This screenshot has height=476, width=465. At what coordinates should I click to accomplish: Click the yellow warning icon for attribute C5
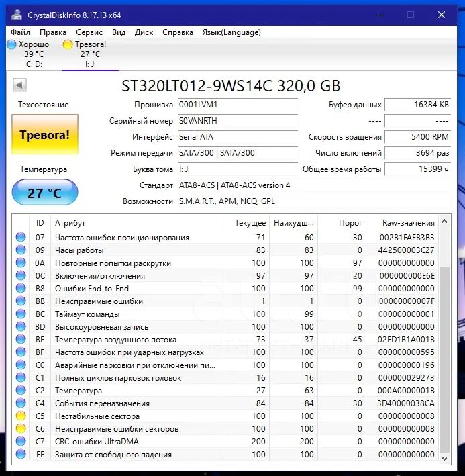(21, 416)
